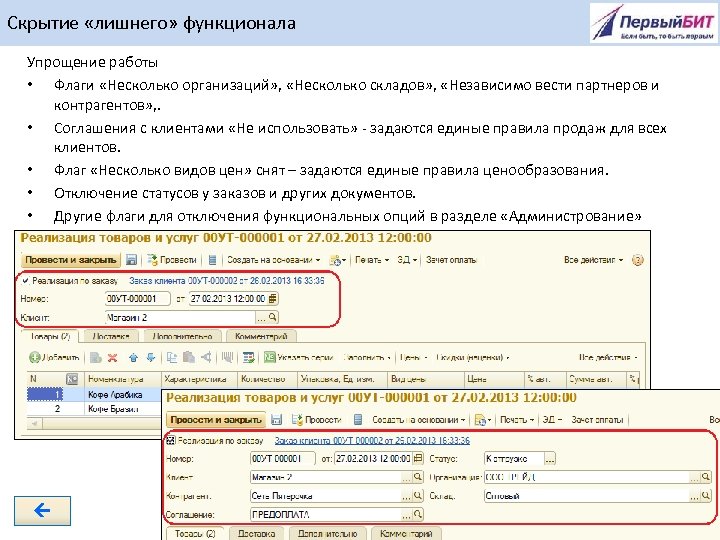Click the save diskette icon in lower document window
The image size is (720, 540).
(276, 420)
